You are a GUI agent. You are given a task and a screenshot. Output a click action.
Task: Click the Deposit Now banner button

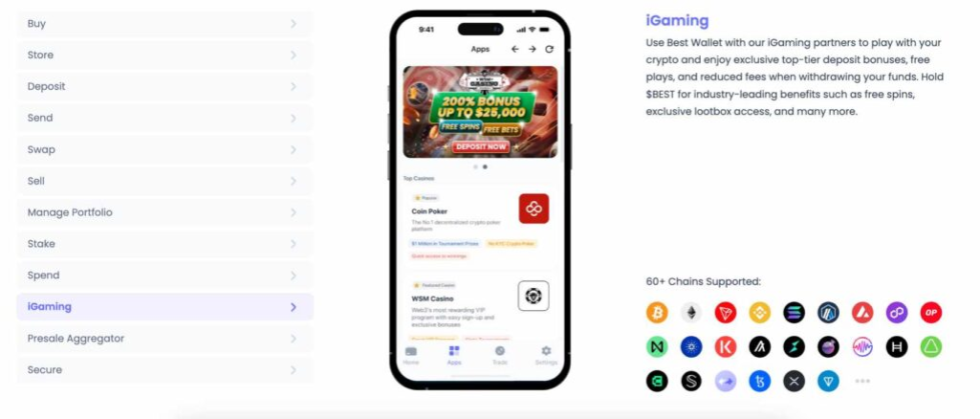(481, 147)
